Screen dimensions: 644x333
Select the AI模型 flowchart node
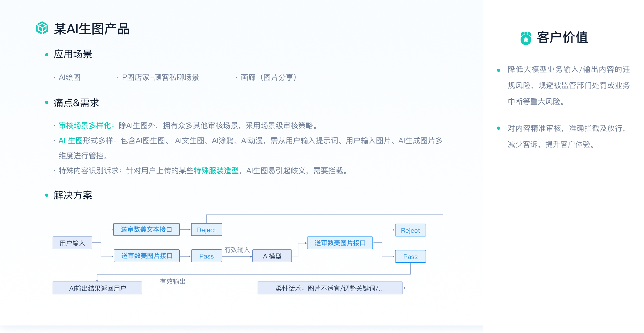coord(272,256)
